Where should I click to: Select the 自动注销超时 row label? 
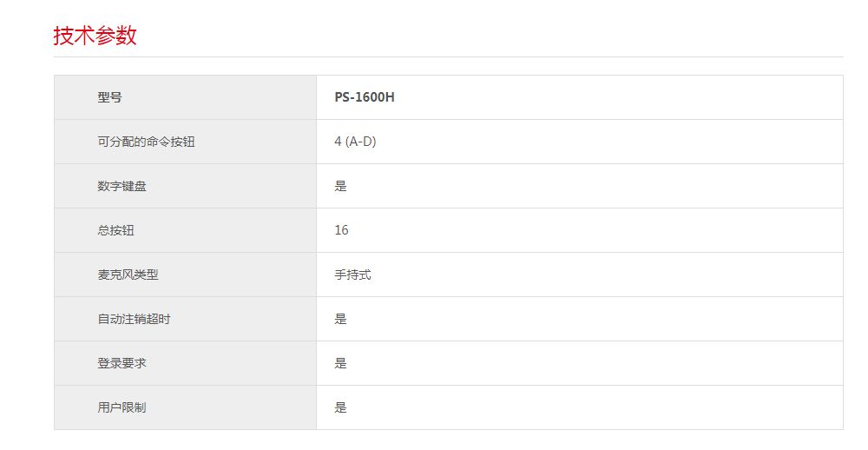(x=134, y=319)
